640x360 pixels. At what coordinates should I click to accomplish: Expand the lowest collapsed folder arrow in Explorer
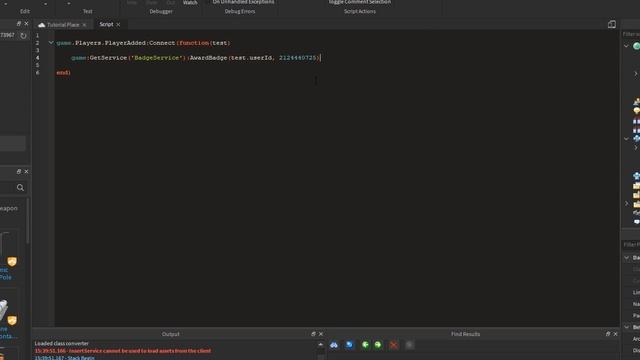[x=627, y=203]
